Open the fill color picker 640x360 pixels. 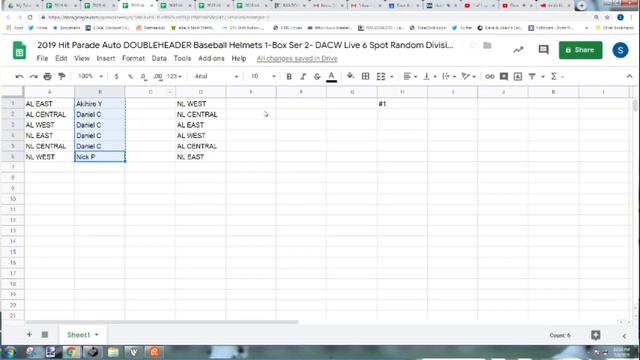(x=350, y=76)
